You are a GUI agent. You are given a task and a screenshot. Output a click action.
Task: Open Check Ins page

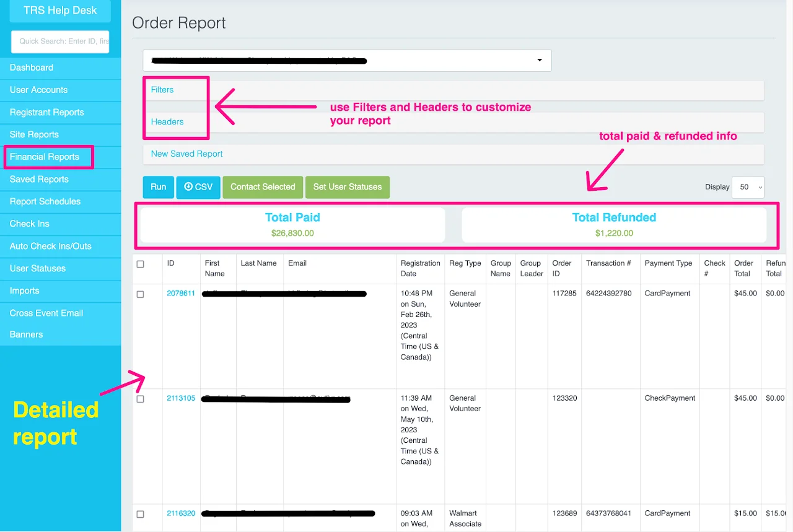click(60, 224)
